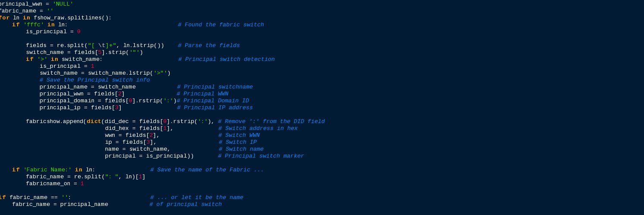Click the "Switch address in hex" comment
The width and height of the screenshot is (644, 215).
tap(258, 128)
